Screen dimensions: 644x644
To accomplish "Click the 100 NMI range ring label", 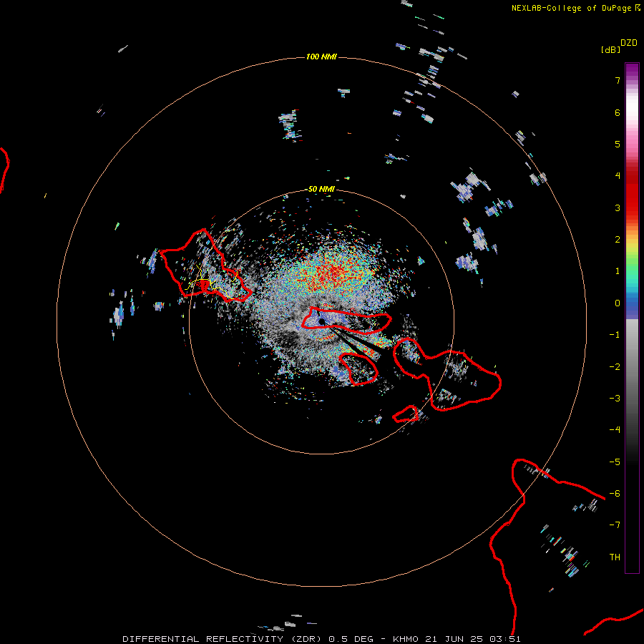I will tap(321, 57).
